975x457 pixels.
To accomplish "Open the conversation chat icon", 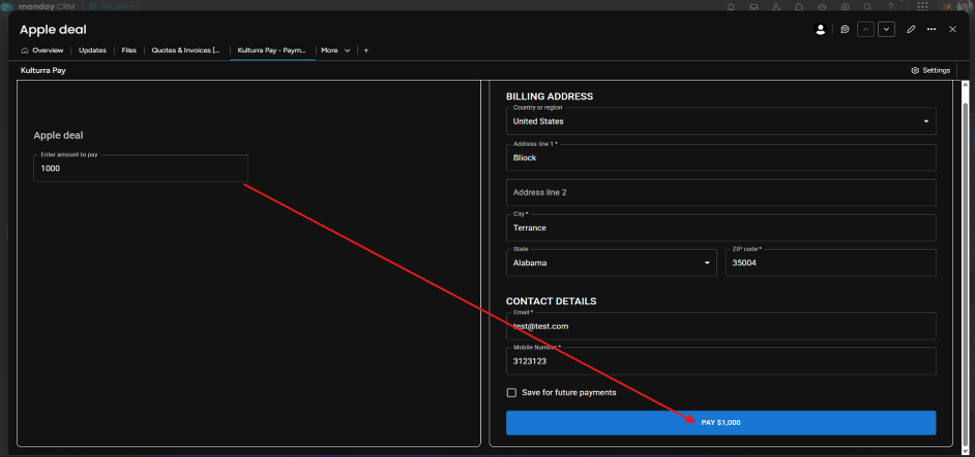I will click(844, 29).
